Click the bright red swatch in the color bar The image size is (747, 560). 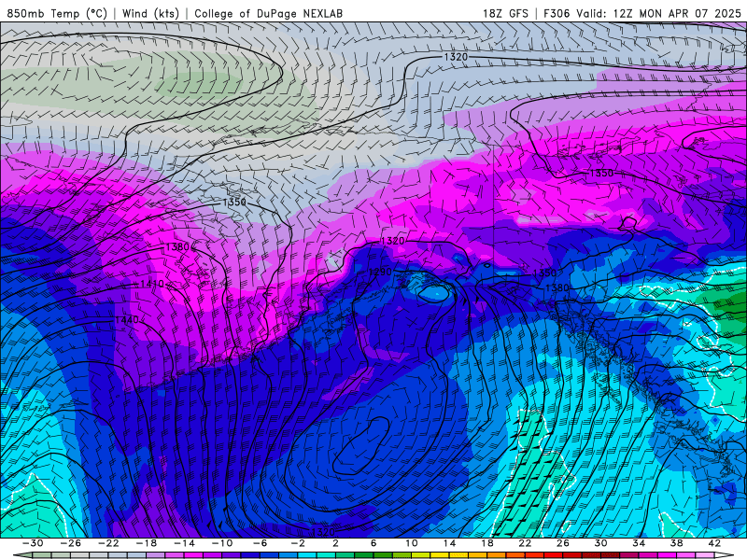click(553, 555)
